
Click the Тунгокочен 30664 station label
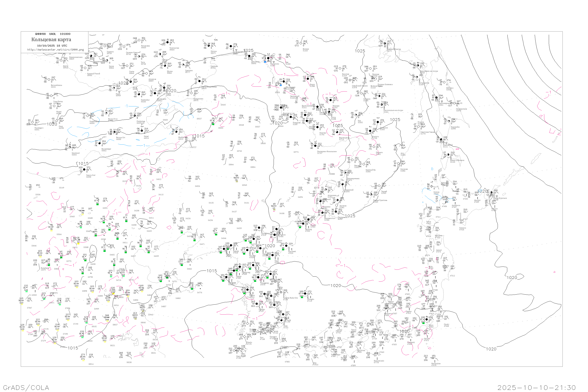(x=174, y=49)
